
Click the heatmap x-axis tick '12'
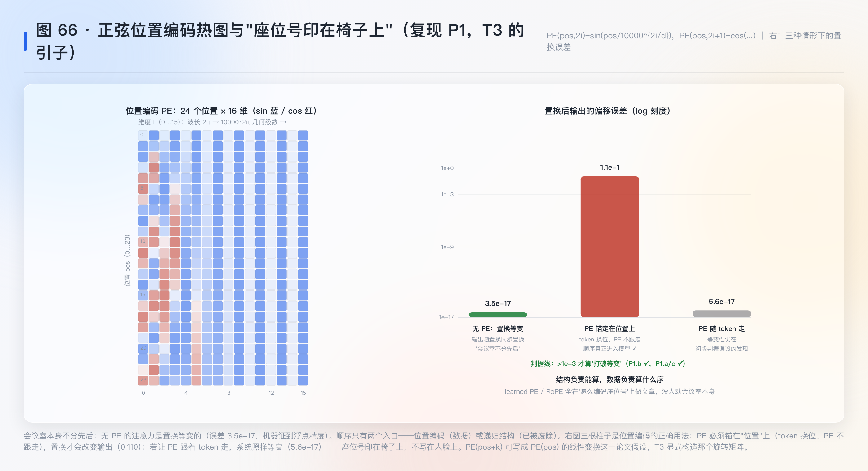click(x=271, y=393)
